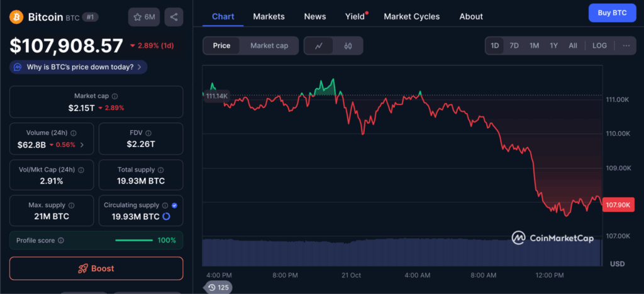Toggle the LOG scale option

[599, 46]
